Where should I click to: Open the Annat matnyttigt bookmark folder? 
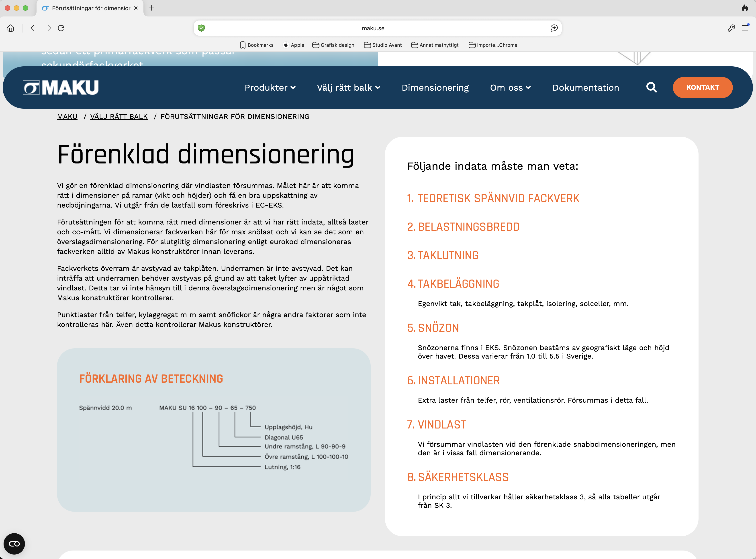coord(435,45)
